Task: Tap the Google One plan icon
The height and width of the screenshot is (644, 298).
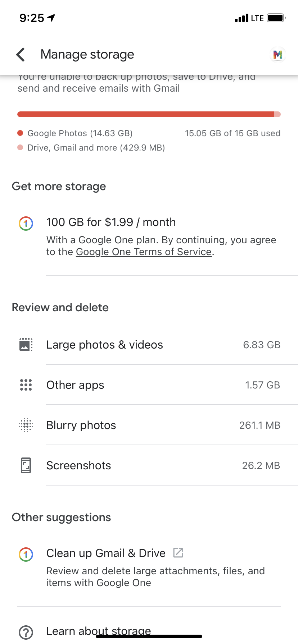Action: [x=26, y=224]
